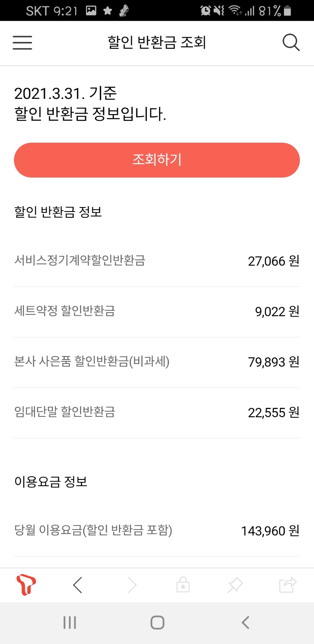Tap the 할인 반환금 조회 page title
This screenshot has height=644, width=314.
[157, 43]
